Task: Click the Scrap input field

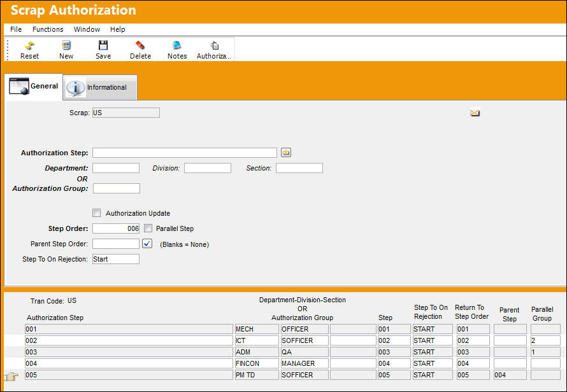Action: (x=126, y=113)
